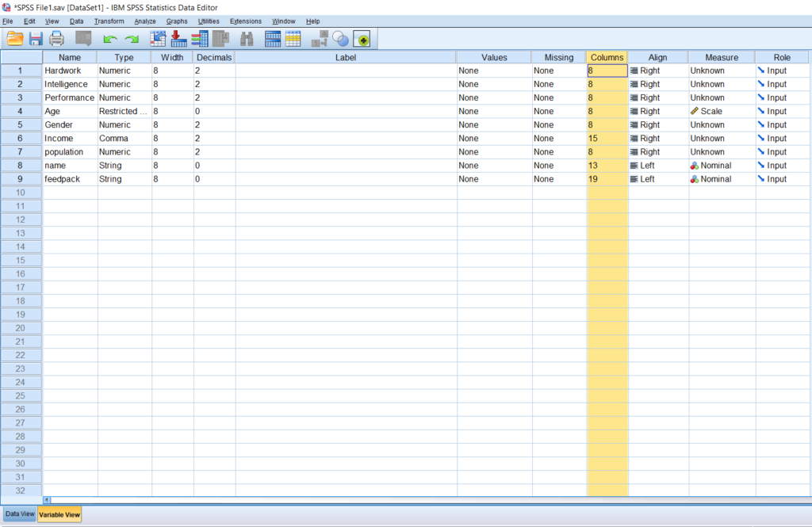Toggle the Value Labels display
The image size is (812, 527).
[x=320, y=38]
